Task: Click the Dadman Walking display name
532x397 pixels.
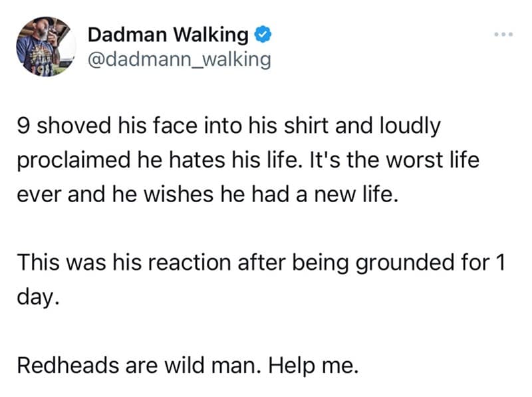Action: click(168, 34)
